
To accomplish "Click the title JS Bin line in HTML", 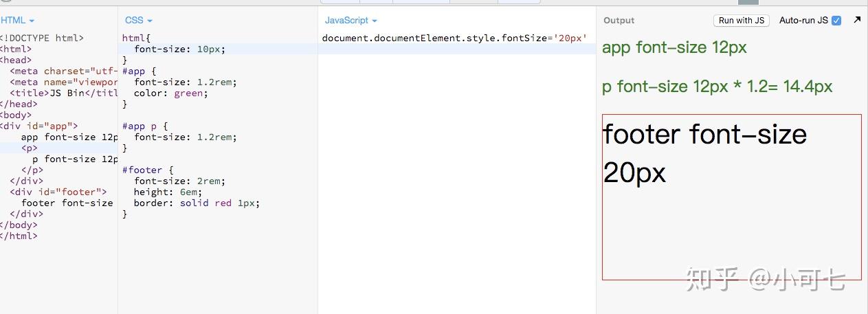I will [x=63, y=93].
